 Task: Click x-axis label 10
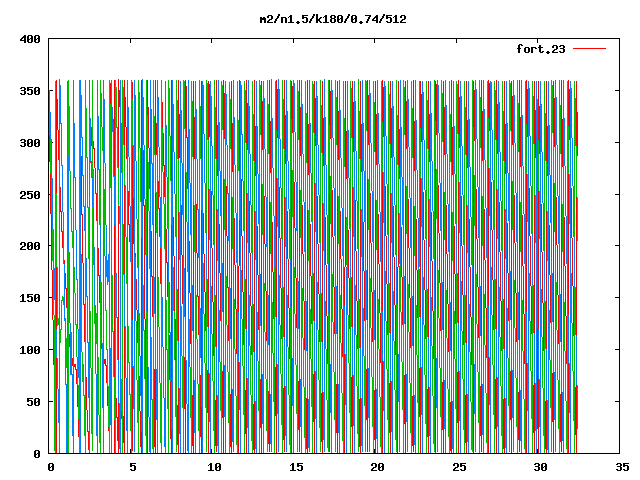(x=214, y=467)
